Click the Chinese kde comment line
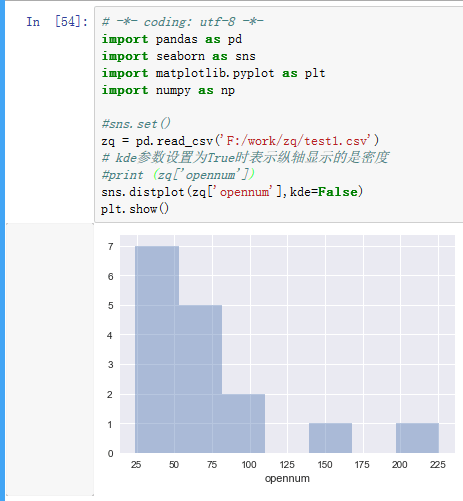Image resolution: width=463 pixels, height=501 pixels. point(245,158)
